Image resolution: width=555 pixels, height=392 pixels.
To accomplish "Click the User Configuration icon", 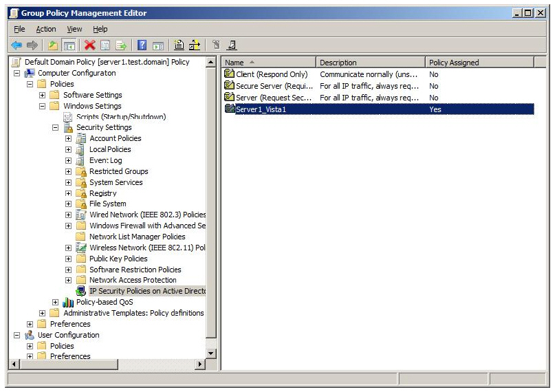I will [30, 335].
